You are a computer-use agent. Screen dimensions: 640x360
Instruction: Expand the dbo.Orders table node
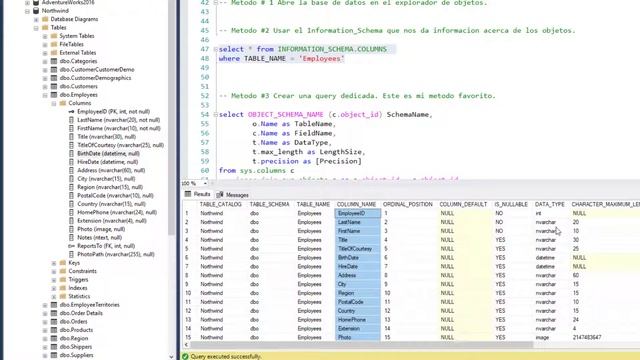click(x=45, y=322)
